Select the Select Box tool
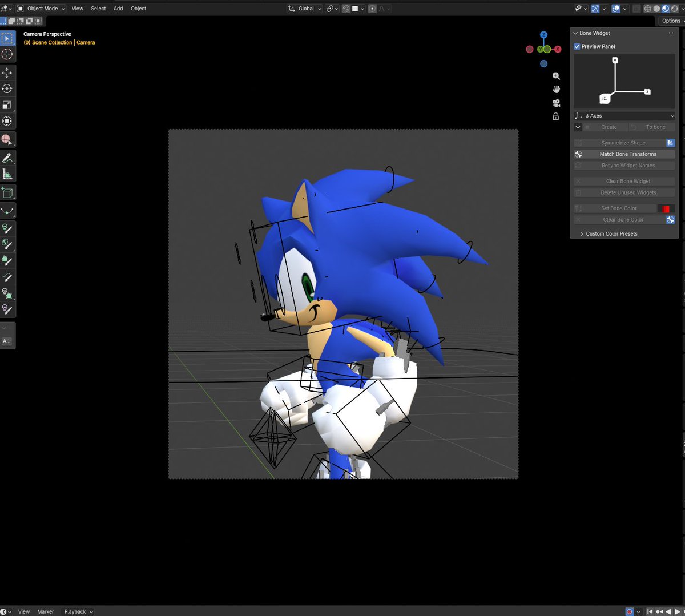The image size is (685, 616). pyautogui.click(x=7, y=38)
